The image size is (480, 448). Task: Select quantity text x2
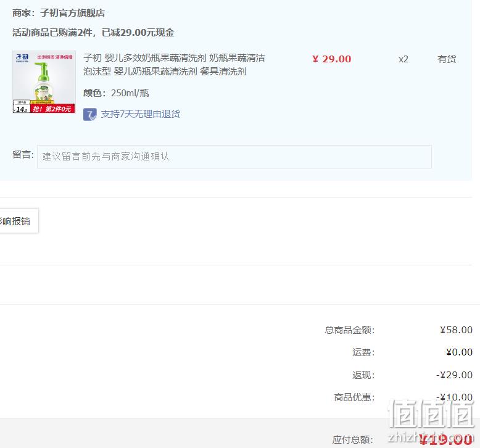point(403,59)
